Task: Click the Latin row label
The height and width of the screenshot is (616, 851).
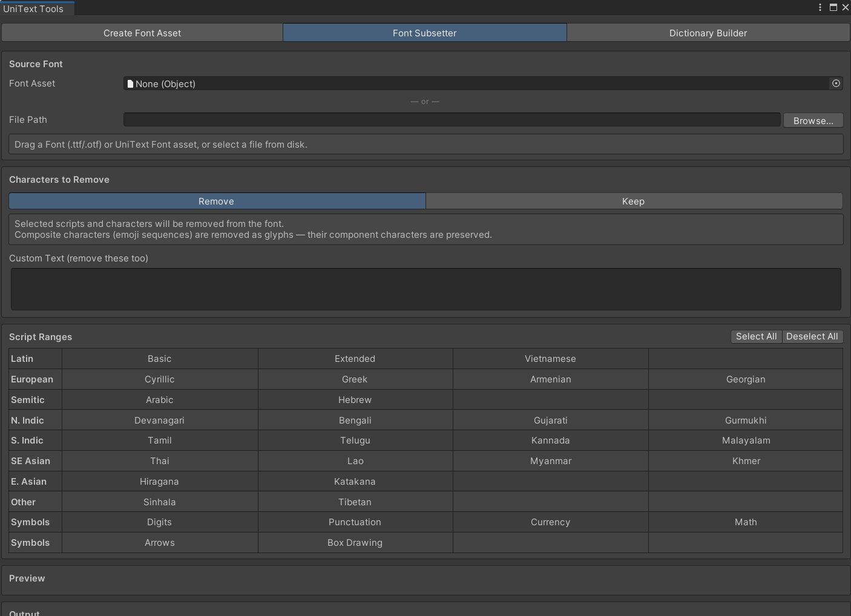Action: pyautogui.click(x=22, y=359)
